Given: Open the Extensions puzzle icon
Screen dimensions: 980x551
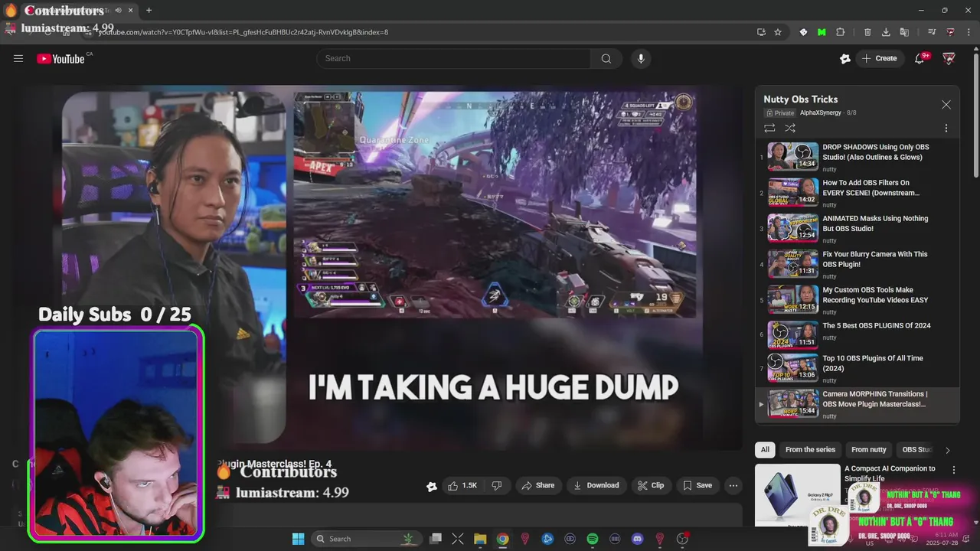Looking at the screenshot, I should click(x=840, y=32).
